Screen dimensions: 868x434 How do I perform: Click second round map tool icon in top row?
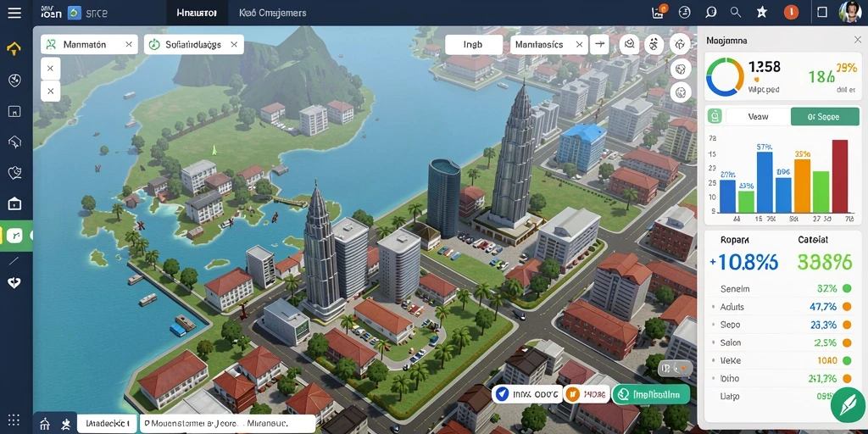pos(655,44)
